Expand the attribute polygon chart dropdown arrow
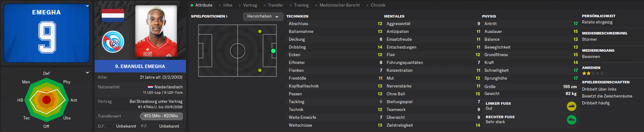The height and width of the screenshot is (132, 644). 87,72
